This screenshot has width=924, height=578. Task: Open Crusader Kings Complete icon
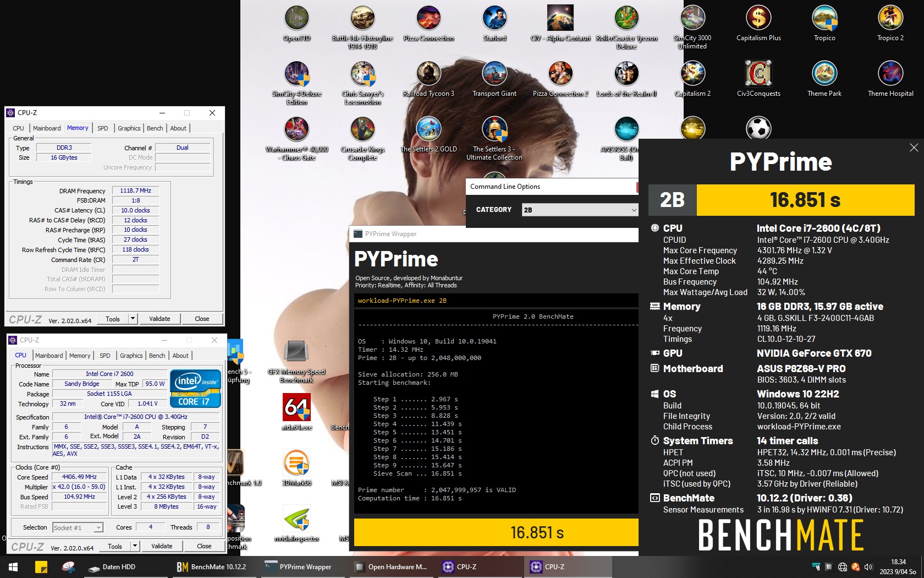(x=362, y=139)
